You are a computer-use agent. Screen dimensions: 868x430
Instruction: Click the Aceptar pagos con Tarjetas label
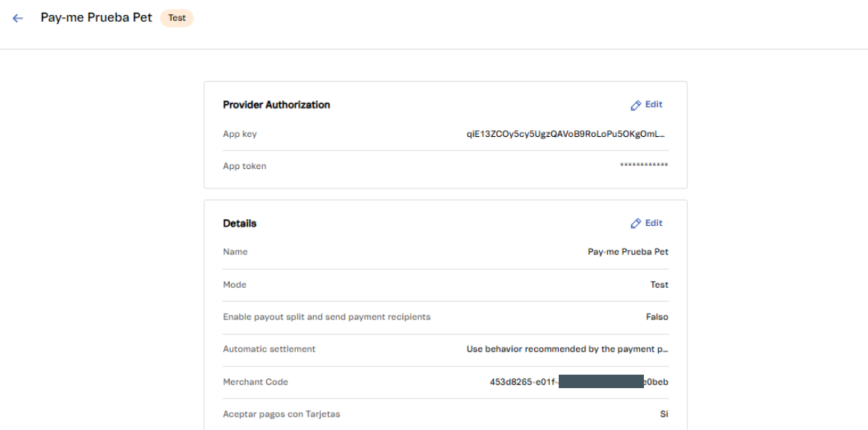pyautogui.click(x=281, y=414)
